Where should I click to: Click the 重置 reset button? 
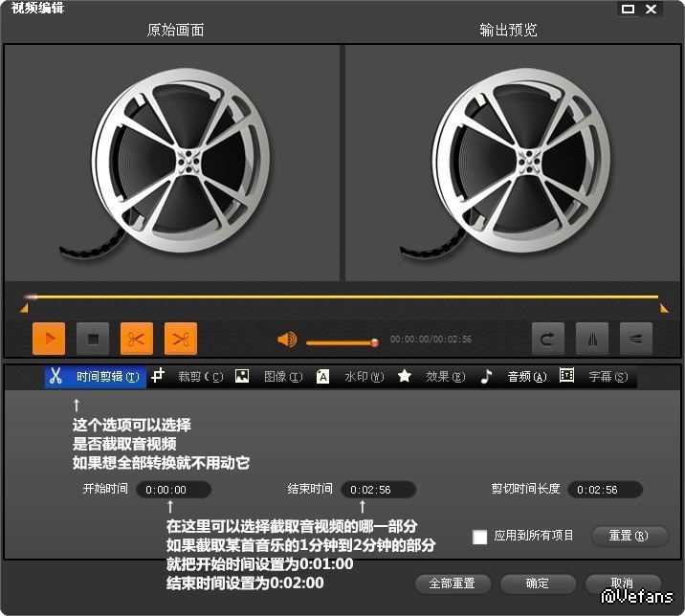629,536
